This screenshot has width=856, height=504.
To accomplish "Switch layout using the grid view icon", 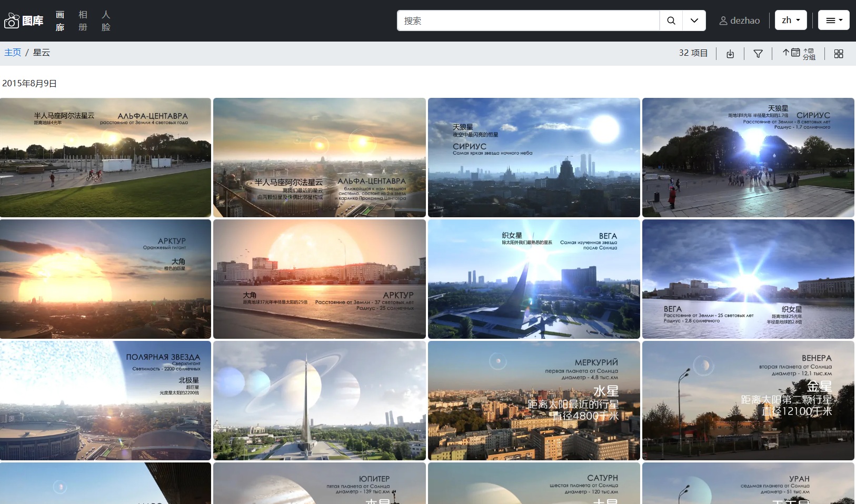I will (x=839, y=54).
